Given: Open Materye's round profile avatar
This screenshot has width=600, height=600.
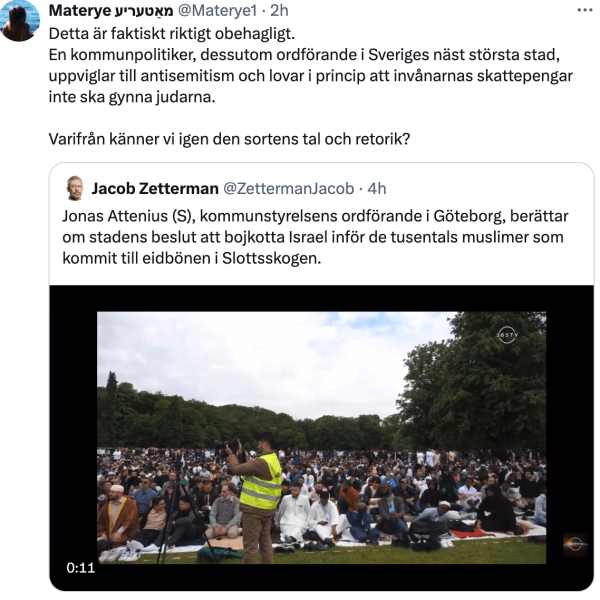Looking at the screenshot, I should click(x=20, y=20).
